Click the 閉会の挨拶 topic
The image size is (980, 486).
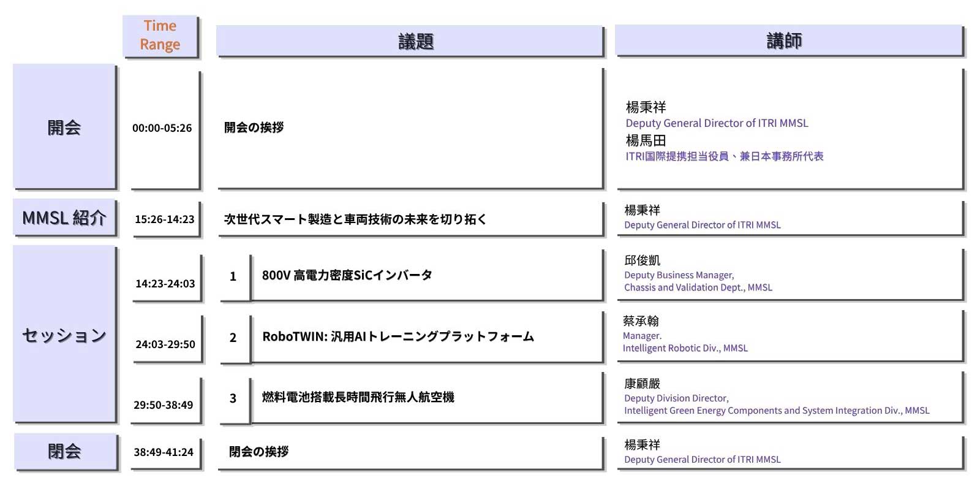click(258, 452)
